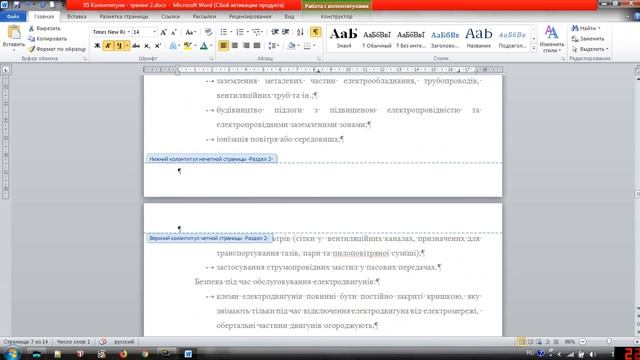Click the spell check status icon
Viewport: 640px width, 360px height.
click(103, 342)
